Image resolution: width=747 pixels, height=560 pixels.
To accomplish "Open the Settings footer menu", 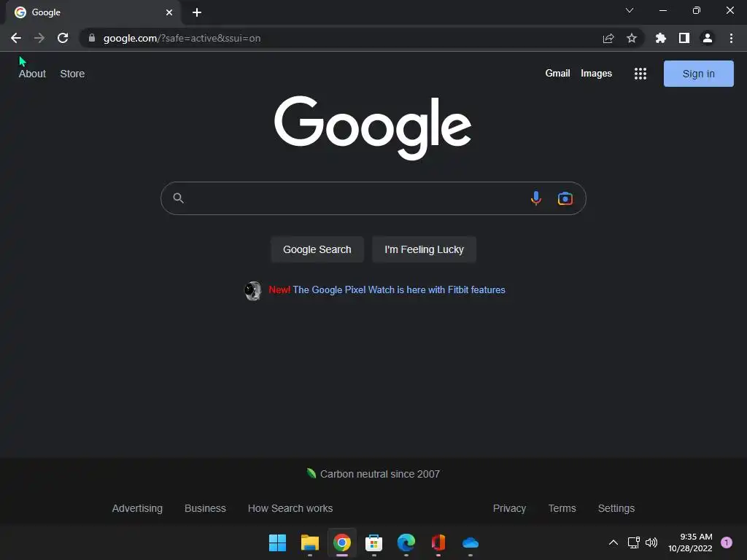I will coord(616,508).
